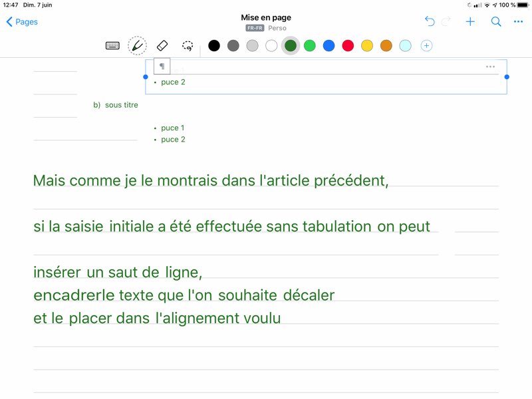
Task: Tap the 'b) sous titre' text
Action: click(x=116, y=105)
